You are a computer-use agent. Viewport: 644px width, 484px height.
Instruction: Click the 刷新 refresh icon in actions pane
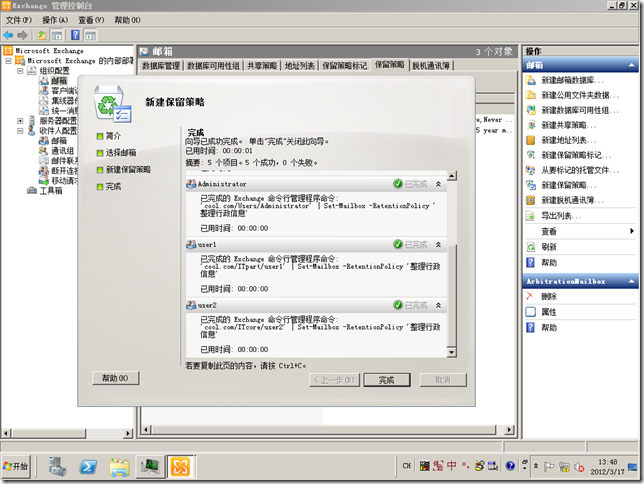(x=532, y=246)
